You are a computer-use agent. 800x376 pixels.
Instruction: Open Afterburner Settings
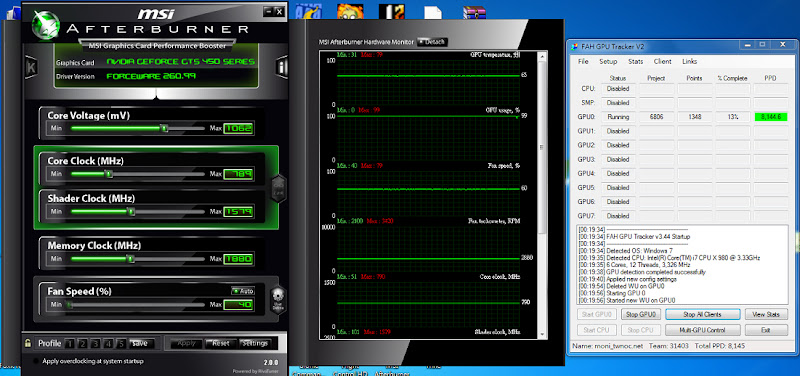(x=254, y=343)
